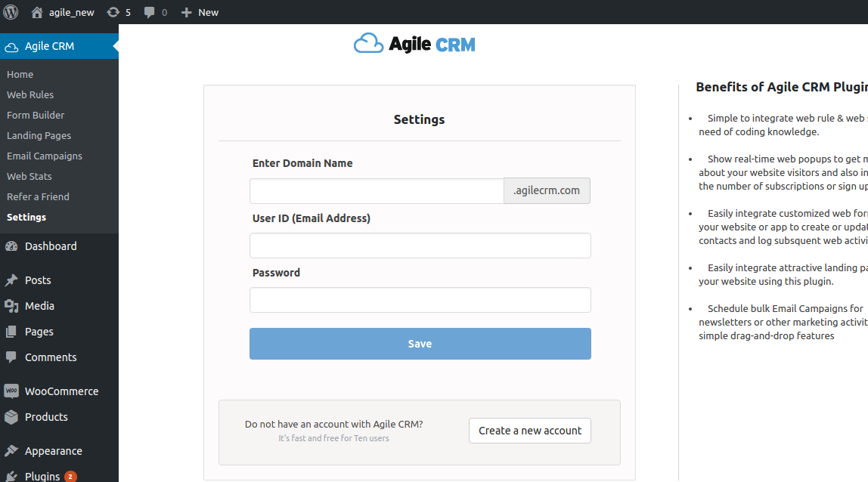Focus the Enter Domain Name field
The width and height of the screenshot is (868, 482).
[377, 191]
